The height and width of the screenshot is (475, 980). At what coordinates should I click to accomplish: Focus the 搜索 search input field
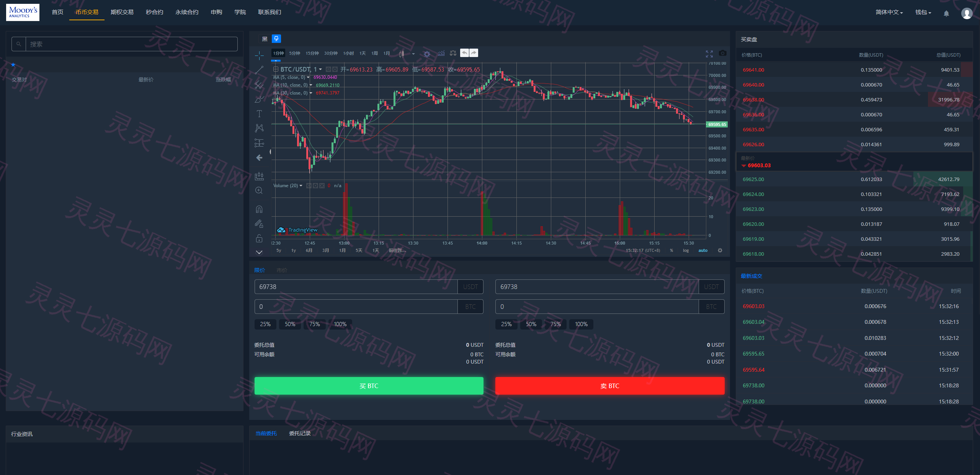pyautogui.click(x=131, y=44)
